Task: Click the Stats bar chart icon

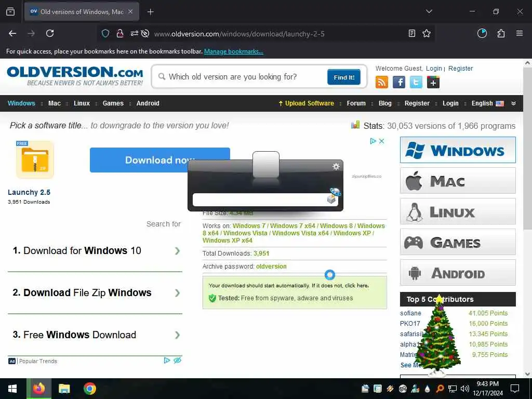Action: [x=355, y=125]
